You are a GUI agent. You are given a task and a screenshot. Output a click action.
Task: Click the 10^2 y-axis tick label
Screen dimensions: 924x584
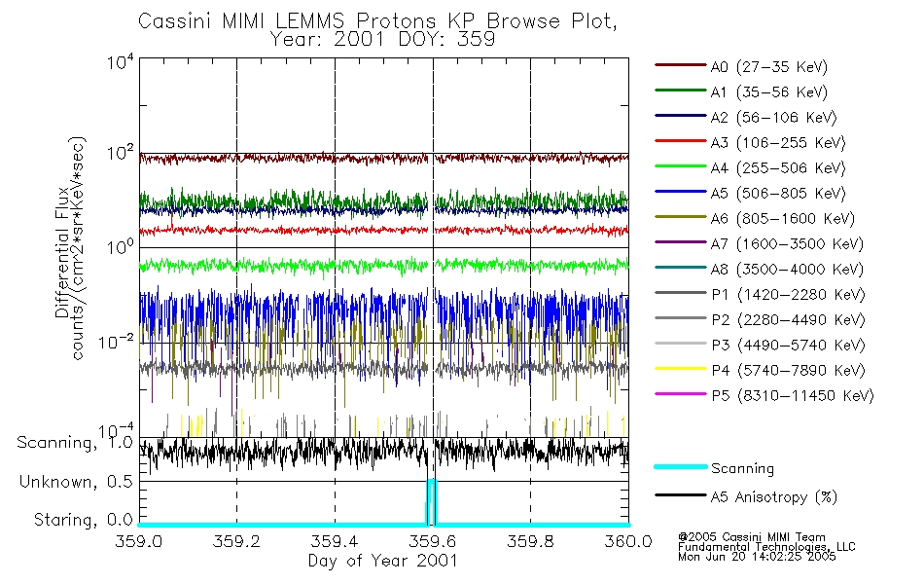121,153
